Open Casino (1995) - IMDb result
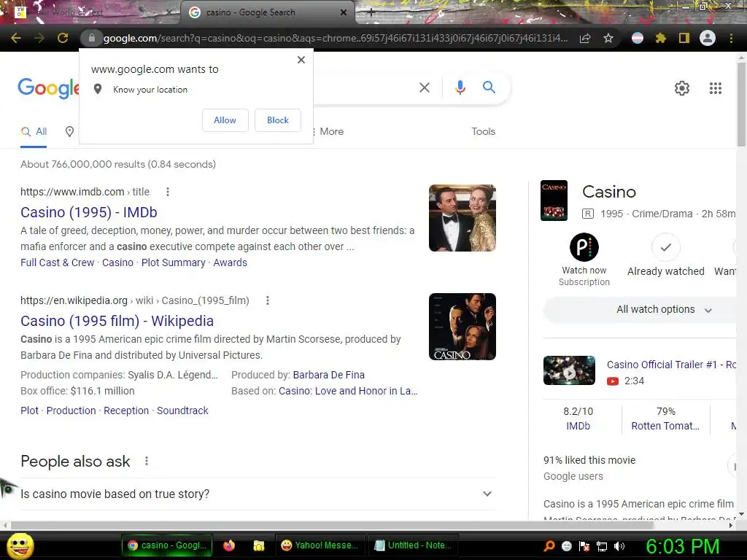Viewport: 747px width, 560px height. 88,212
